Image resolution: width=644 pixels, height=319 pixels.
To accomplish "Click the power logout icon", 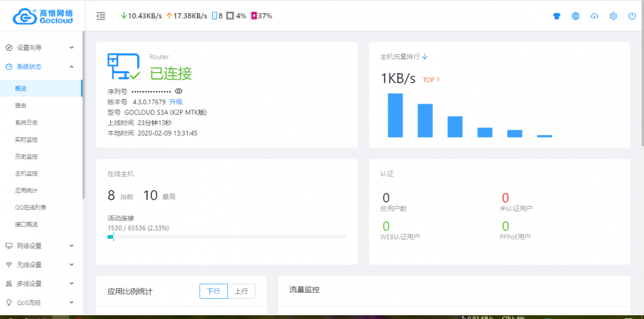I will pyautogui.click(x=632, y=16).
